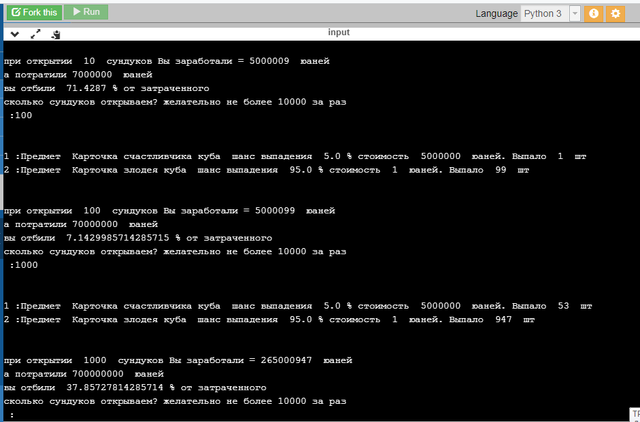Clear the console output icon
Screen dimensions: 640x422
click(56, 33)
